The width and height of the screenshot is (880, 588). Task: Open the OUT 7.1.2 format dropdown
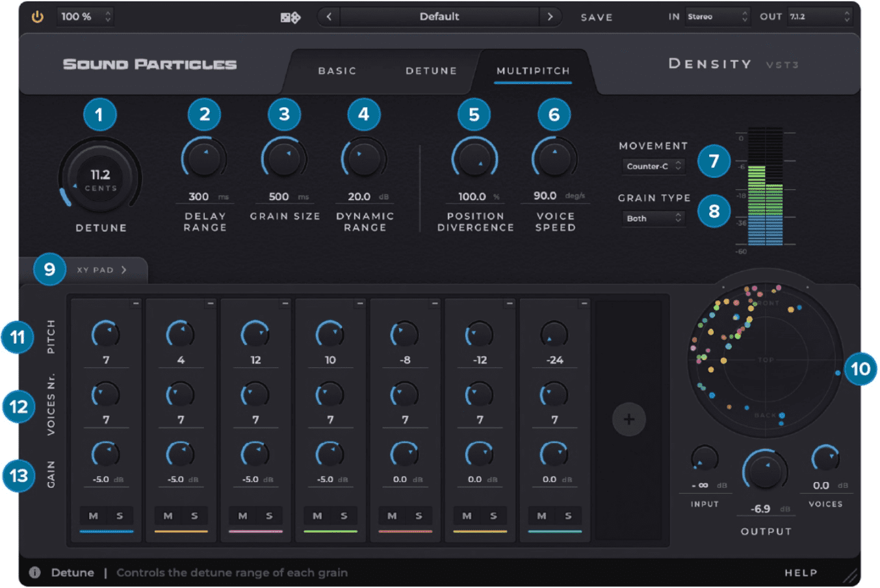819,17
